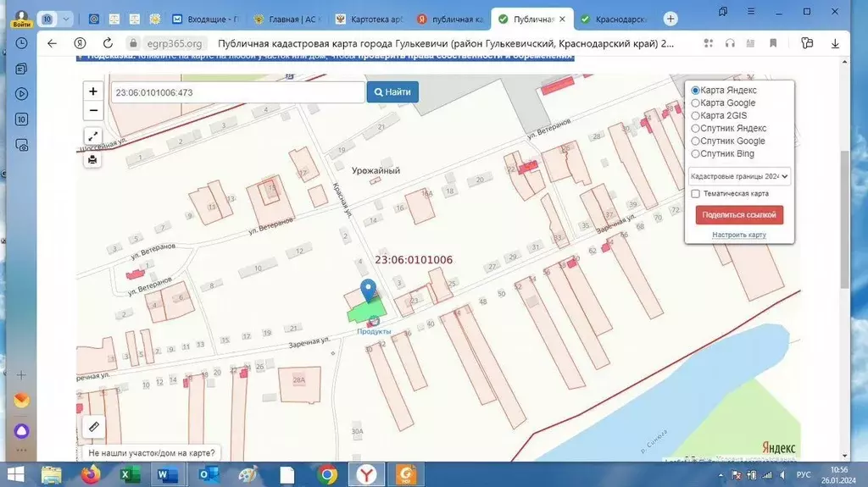Open sidebar video play icon
The height and width of the screenshot is (487, 868).
tap(21, 94)
